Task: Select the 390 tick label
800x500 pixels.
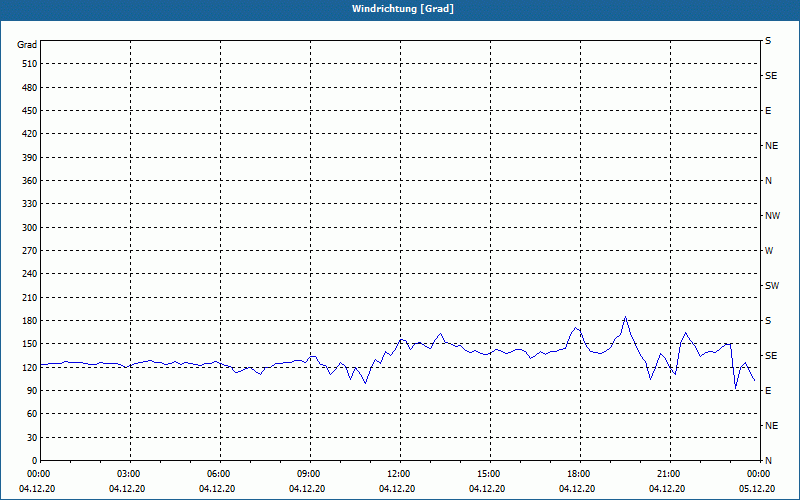Action: [30, 157]
